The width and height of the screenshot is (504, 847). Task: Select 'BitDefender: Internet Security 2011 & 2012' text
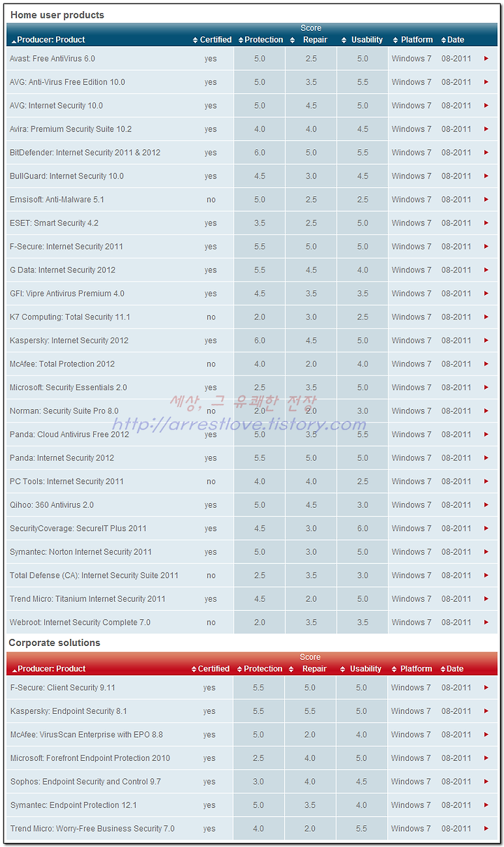[x=85, y=153]
